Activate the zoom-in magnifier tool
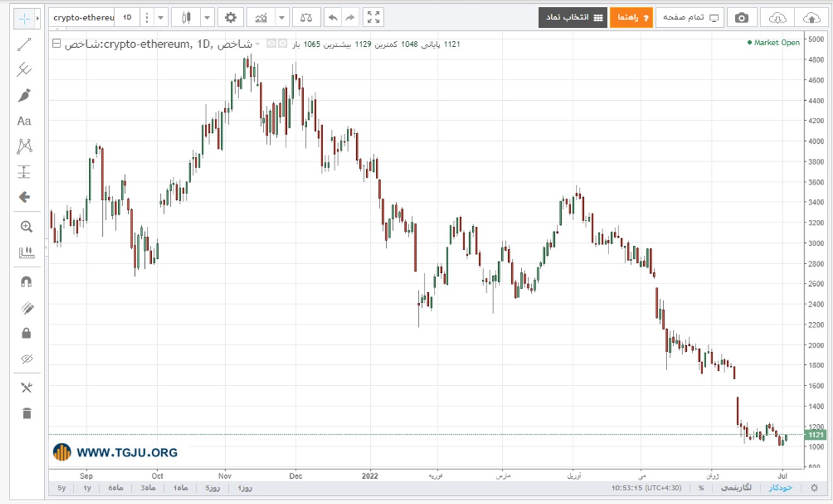This screenshot has width=833, height=504. pos(26,227)
